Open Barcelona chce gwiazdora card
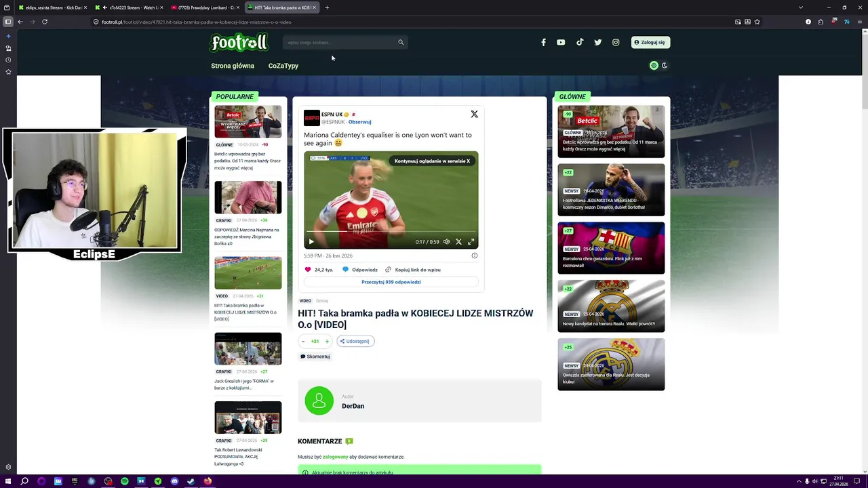The height and width of the screenshot is (488, 868). tap(611, 248)
